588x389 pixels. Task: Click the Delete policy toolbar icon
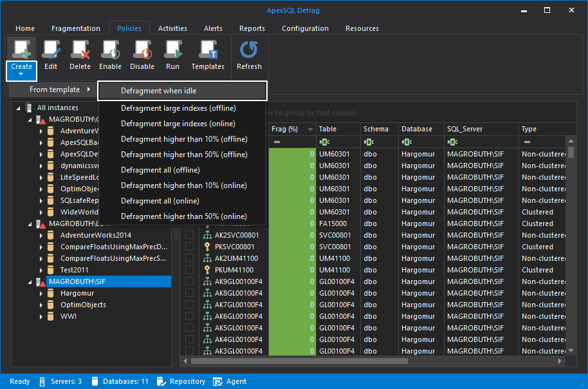click(x=80, y=50)
